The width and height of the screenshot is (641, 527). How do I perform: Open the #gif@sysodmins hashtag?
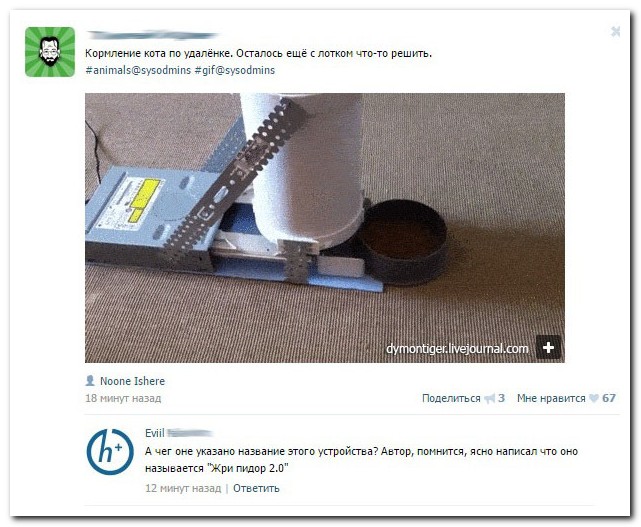[235, 70]
